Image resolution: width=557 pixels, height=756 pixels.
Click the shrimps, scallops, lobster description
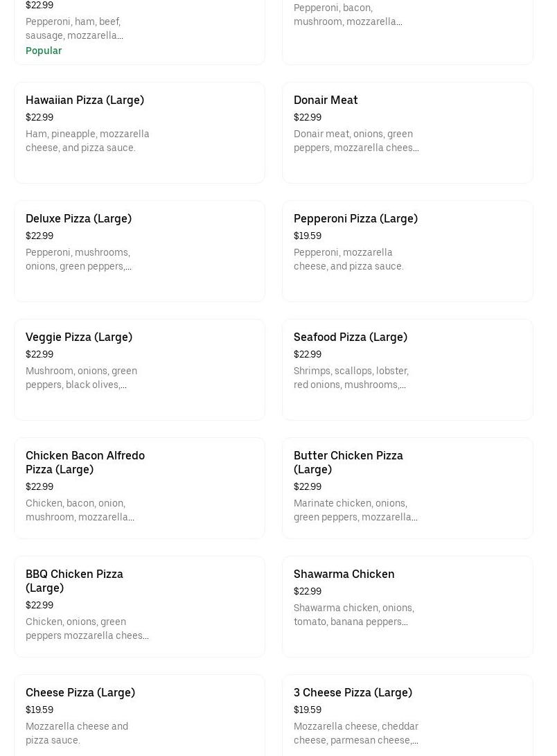(351, 378)
